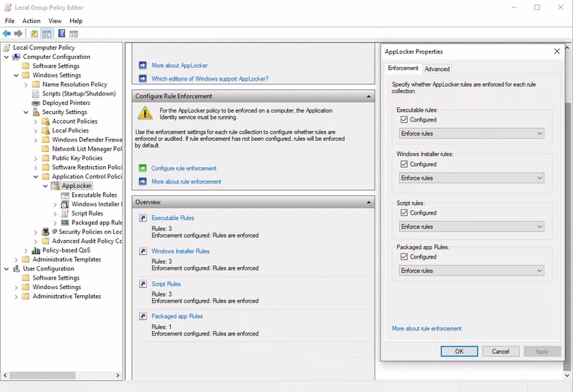
Task: Select Policy-based QoS node
Action: click(x=66, y=250)
